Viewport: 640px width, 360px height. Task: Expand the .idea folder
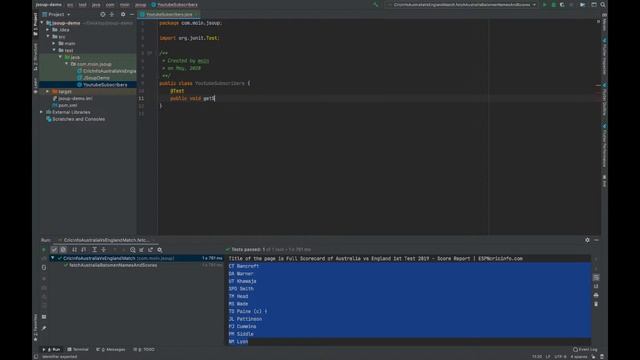coord(48,30)
